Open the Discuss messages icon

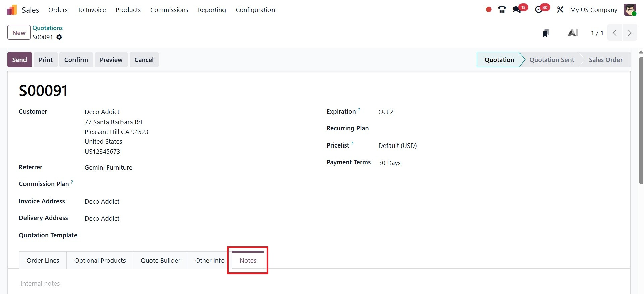pos(517,10)
